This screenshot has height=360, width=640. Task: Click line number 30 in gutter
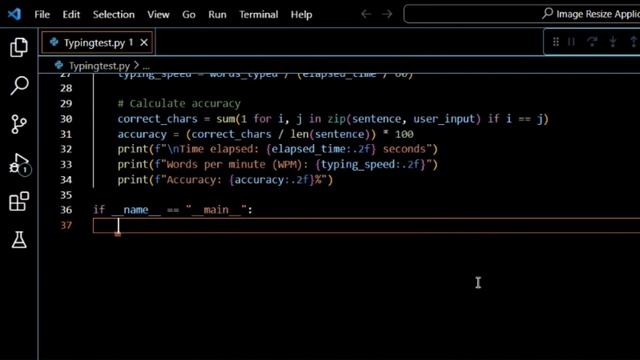coord(66,119)
